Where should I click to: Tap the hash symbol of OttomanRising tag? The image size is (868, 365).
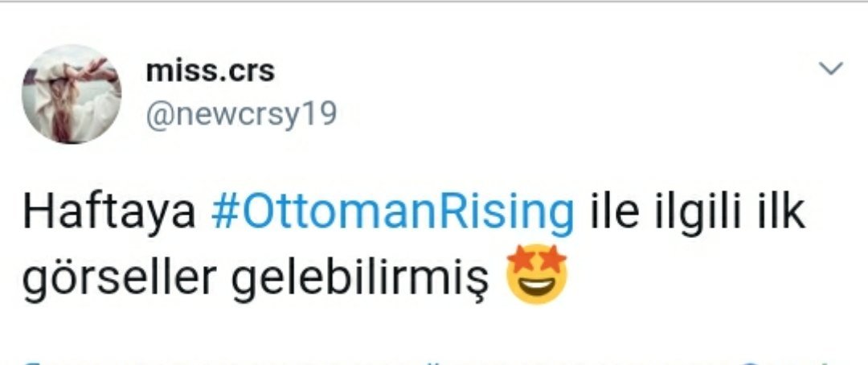[225, 213]
